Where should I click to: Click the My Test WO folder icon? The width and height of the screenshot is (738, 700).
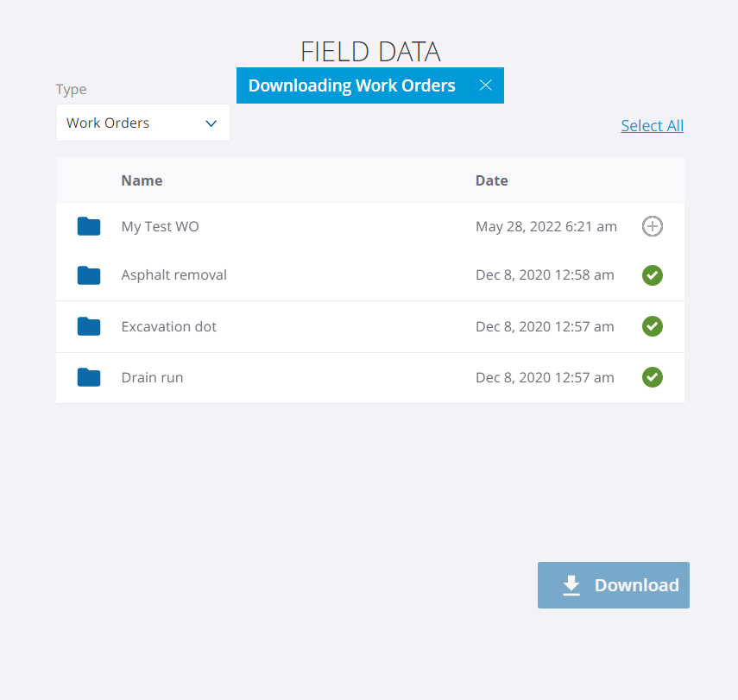[x=89, y=226]
